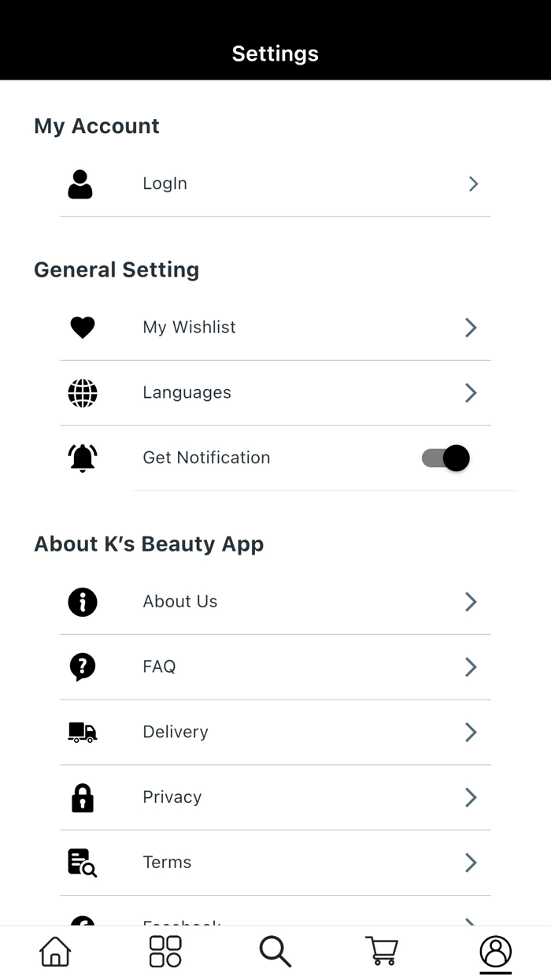The image size is (551, 980).
Task: Tap the bell icon for notifications
Action: (83, 458)
